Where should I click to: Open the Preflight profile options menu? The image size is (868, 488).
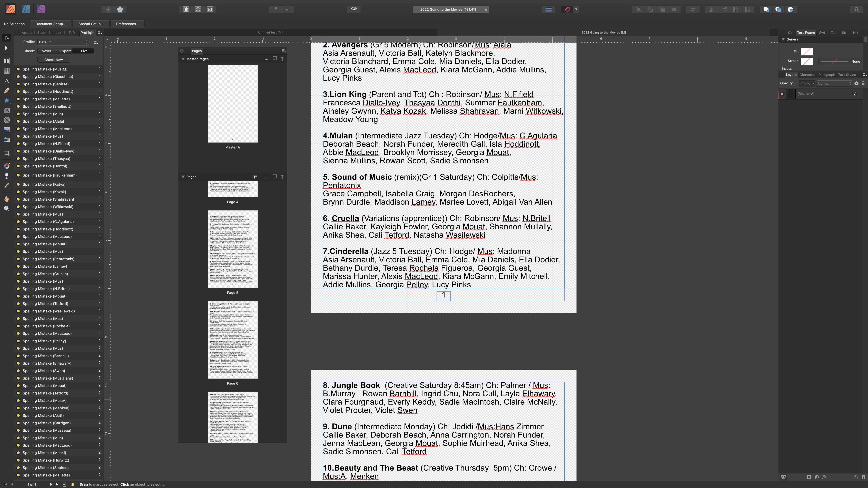(x=96, y=42)
